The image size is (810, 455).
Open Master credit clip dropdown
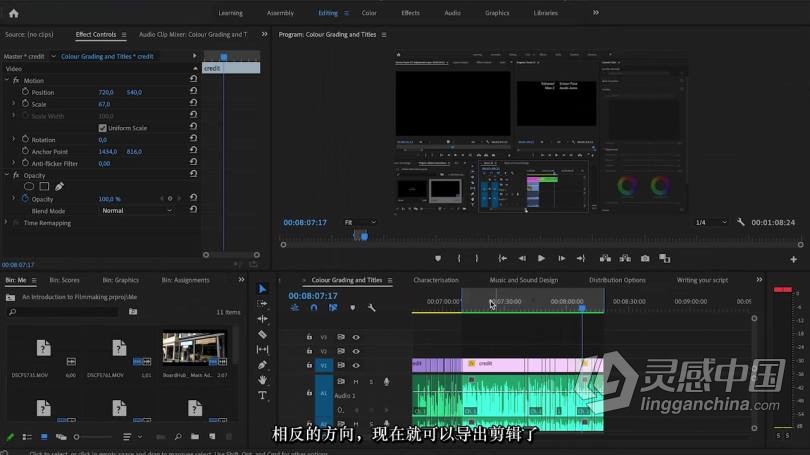click(53, 56)
